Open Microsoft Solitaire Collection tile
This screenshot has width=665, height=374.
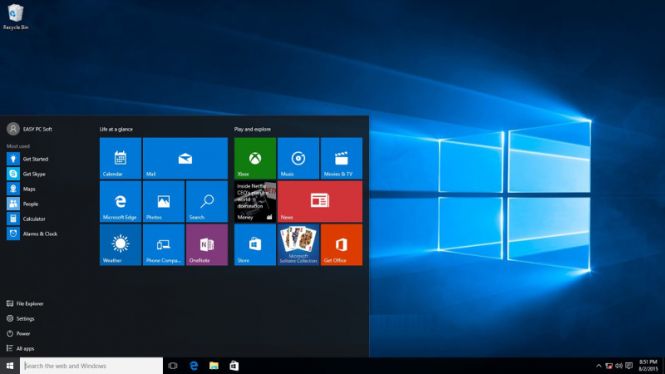click(x=299, y=245)
